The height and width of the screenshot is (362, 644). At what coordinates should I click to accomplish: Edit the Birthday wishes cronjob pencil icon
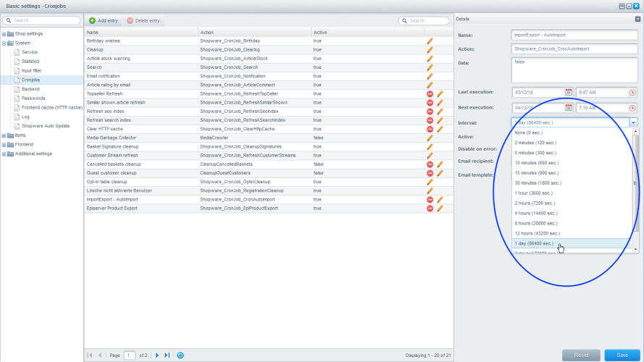point(430,41)
